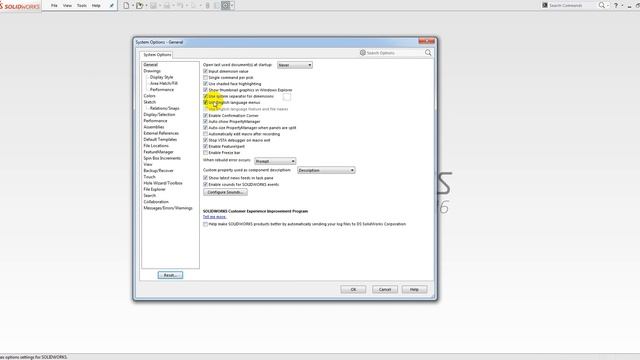This screenshot has width=640, height=360.
Task: Toggle Auto-size PropertyManager when panels split
Action: tap(205, 128)
